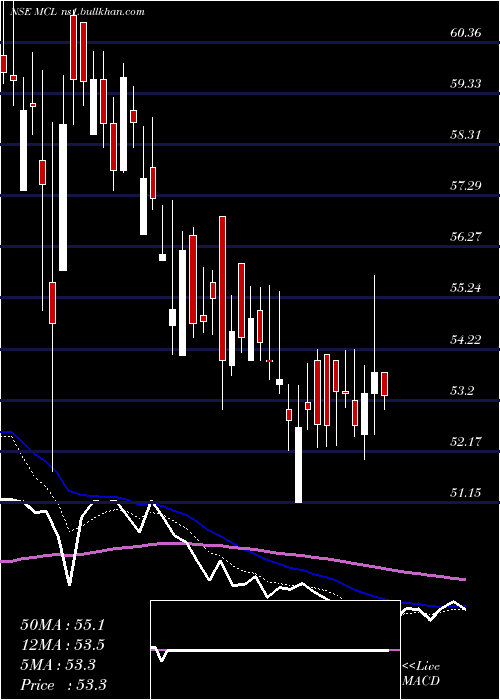Click the 50MA : 55.1 readout
The image size is (500, 700).
tap(62, 625)
